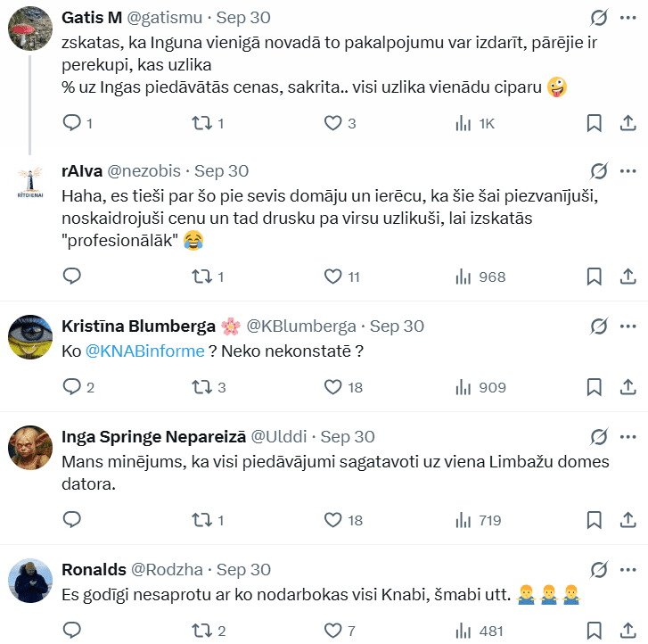The image size is (648, 644).
Task: Click Kristīna Blumberga's eye avatar
Action: 29,339
